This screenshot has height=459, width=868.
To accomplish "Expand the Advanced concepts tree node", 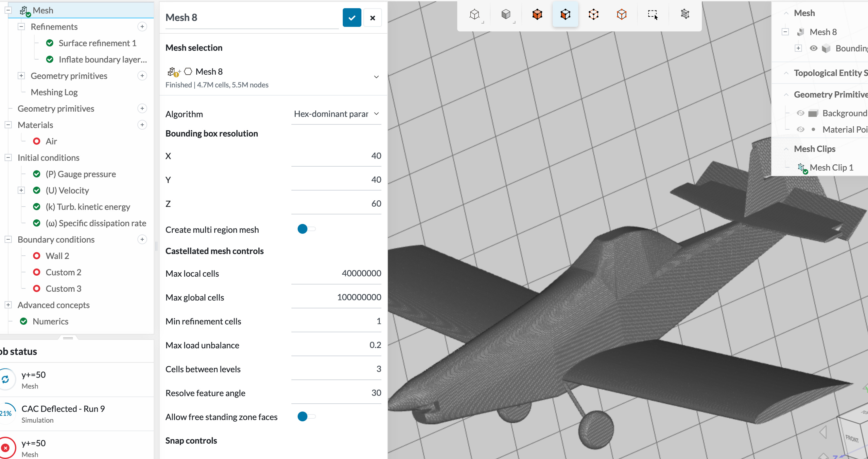I will click(x=9, y=305).
